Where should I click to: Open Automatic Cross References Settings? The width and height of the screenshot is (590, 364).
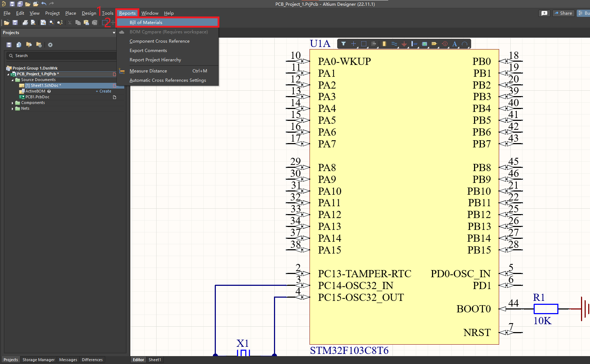point(167,80)
